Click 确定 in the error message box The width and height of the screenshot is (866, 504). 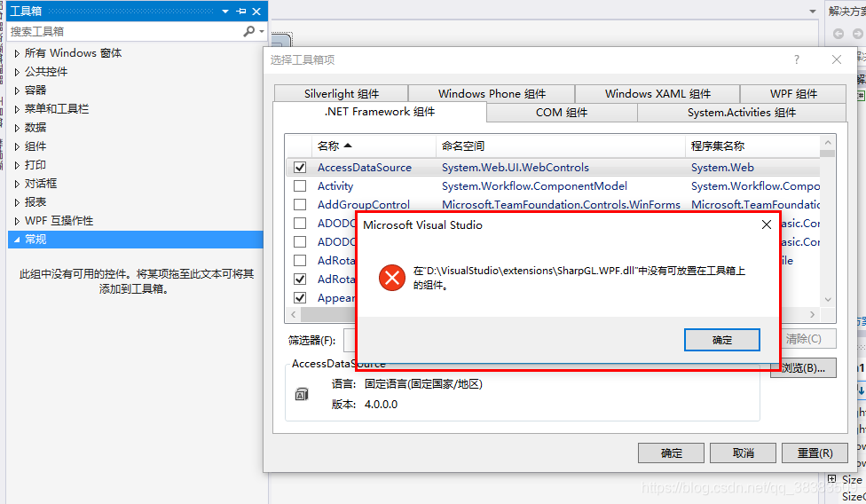[722, 340]
